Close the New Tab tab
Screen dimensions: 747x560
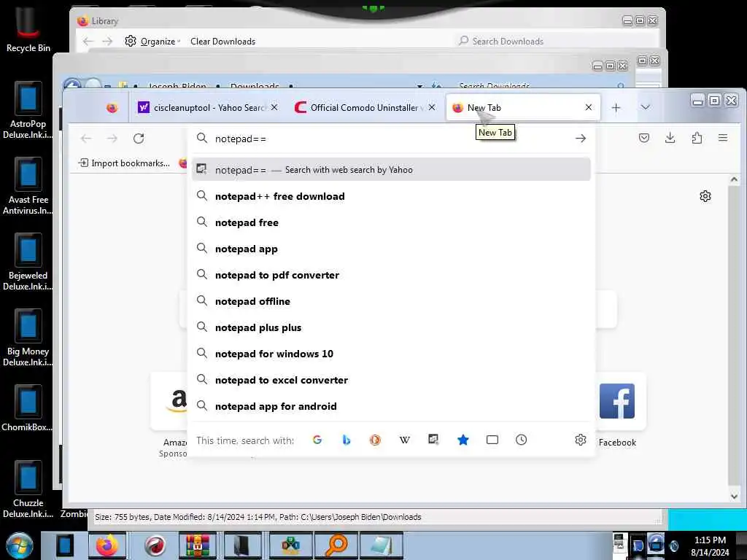[589, 108]
